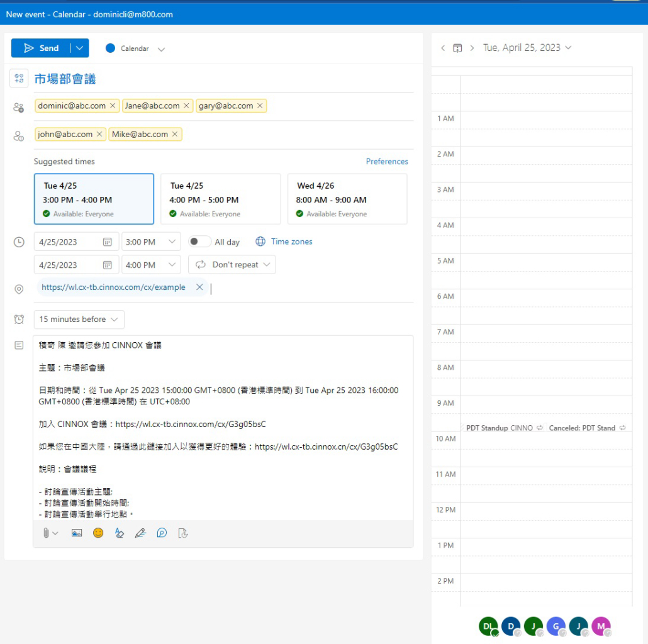
Task: Remove john@abc.com from optional attendees
Action: pos(99,134)
